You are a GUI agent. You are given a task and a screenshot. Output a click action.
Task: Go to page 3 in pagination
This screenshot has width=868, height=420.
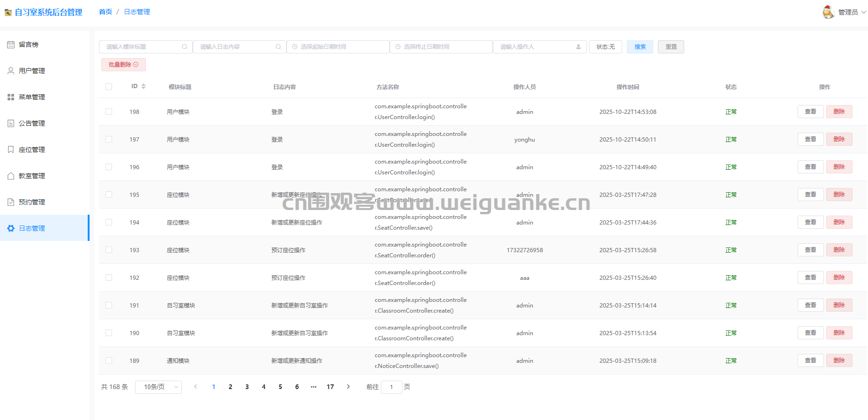[247, 387]
